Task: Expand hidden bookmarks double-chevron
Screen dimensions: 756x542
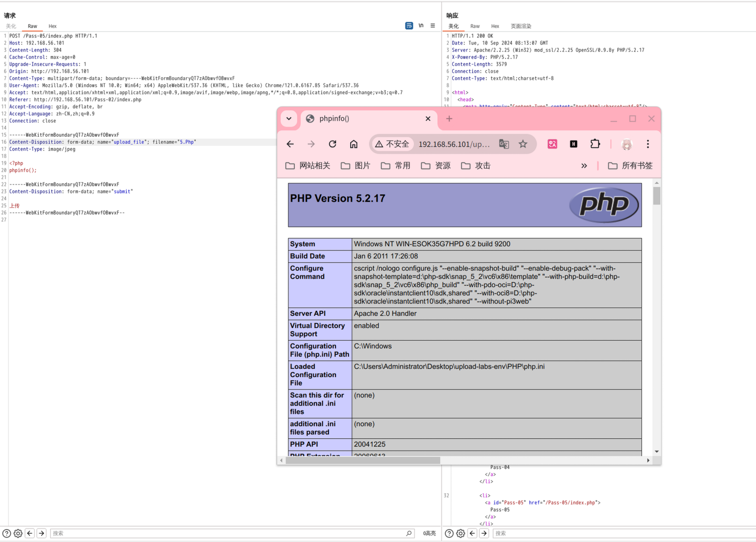Action: coord(584,166)
